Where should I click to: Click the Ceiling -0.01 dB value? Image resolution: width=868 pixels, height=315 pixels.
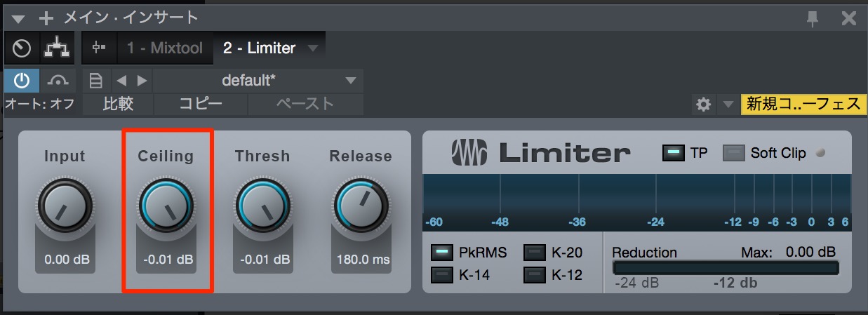pyautogui.click(x=167, y=260)
